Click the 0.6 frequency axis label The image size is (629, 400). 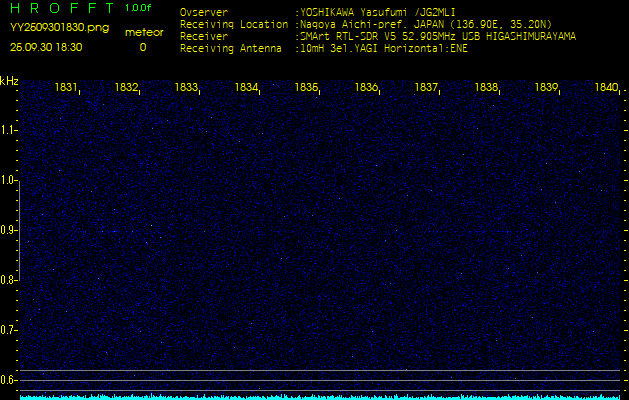click(8, 380)
